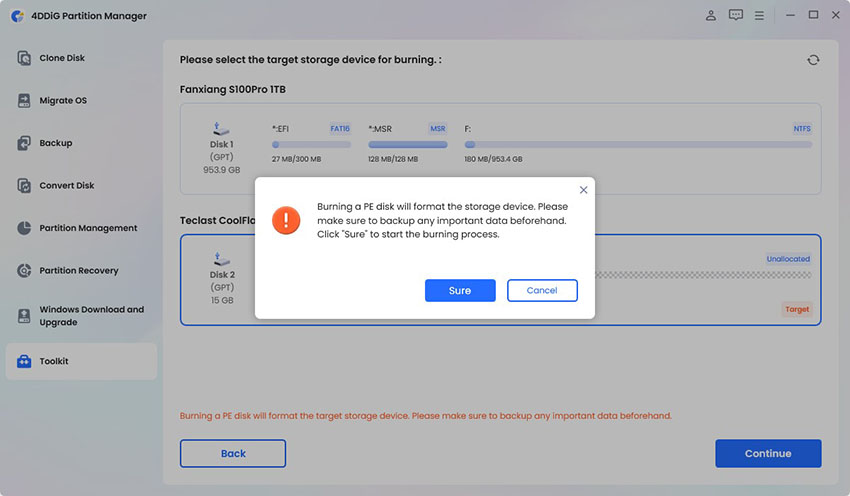Maximize the 4DDiG Partition Manager window
This screenshot has height=496, width=850.
813,15
